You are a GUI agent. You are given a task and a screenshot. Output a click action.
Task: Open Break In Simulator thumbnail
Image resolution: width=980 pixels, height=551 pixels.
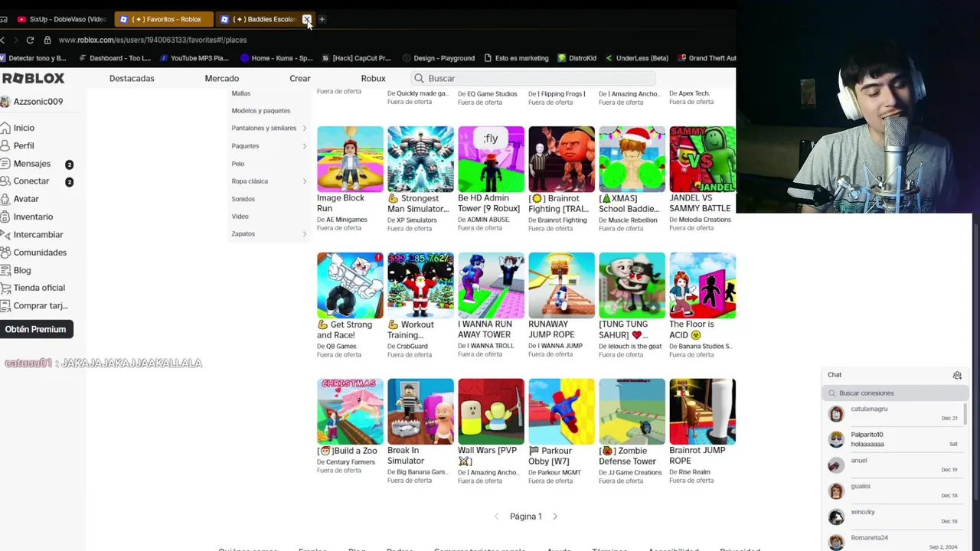coord(420,412)
